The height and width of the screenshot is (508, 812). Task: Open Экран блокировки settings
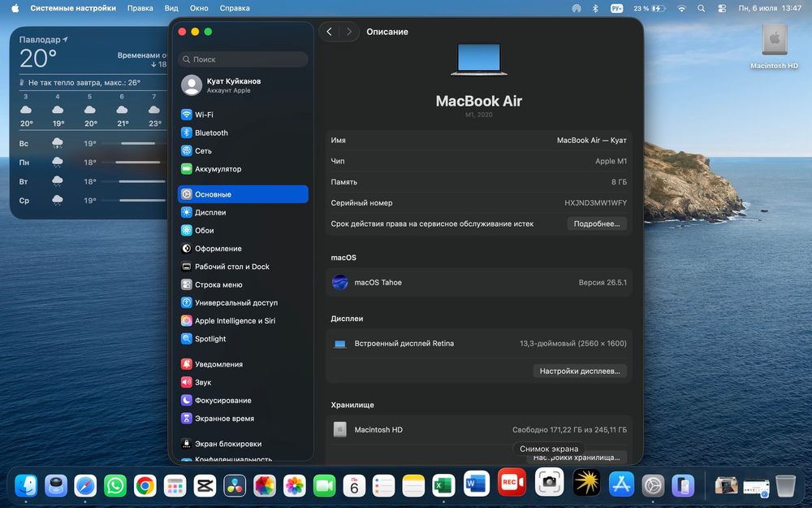point(243,444)
